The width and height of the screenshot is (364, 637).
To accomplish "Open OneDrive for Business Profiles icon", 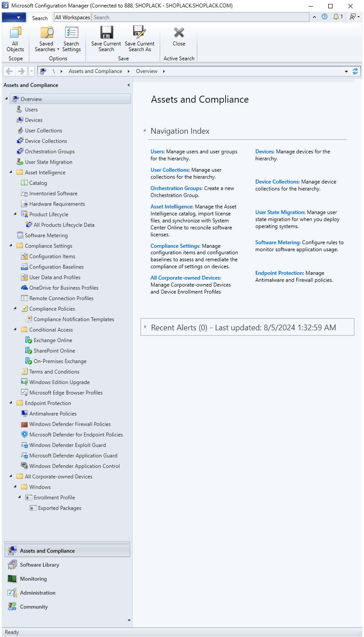I will click(x=24, y=288).
